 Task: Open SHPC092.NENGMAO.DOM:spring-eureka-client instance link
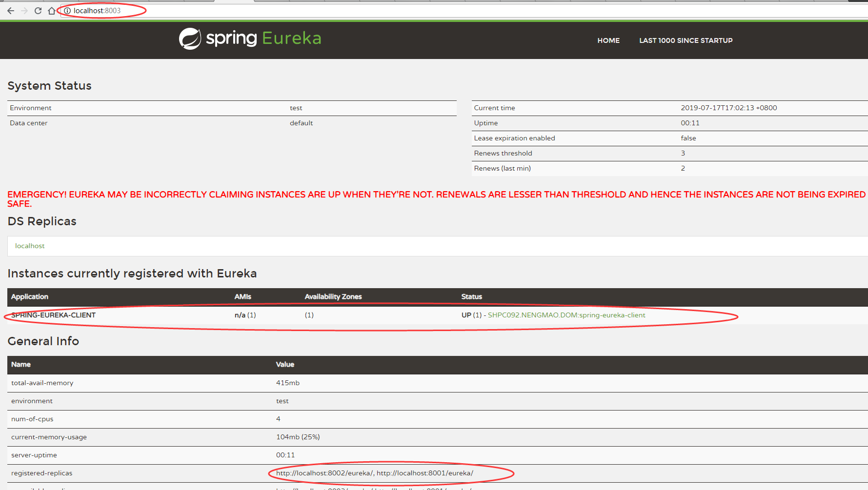tap(566, 315)
